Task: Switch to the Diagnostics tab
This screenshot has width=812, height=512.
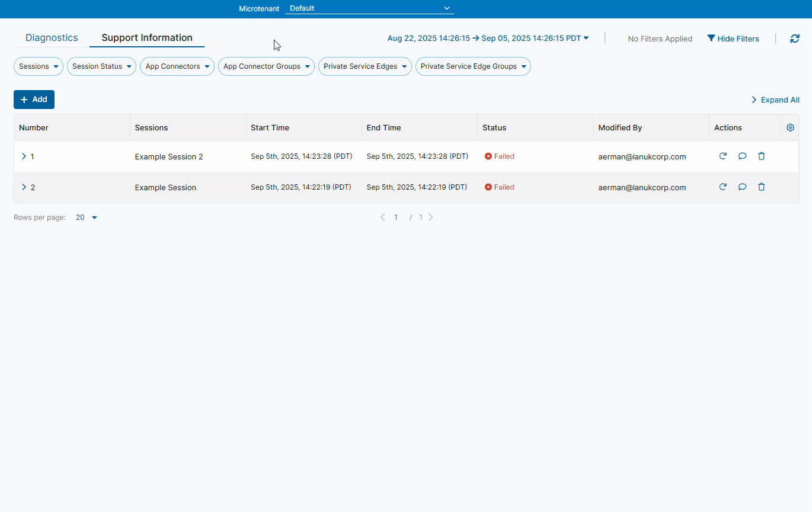Action: (x=52, y=38)
